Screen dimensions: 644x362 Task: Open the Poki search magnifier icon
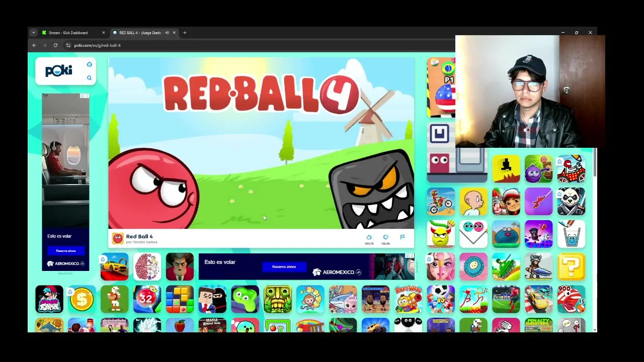tap(89, 78)
